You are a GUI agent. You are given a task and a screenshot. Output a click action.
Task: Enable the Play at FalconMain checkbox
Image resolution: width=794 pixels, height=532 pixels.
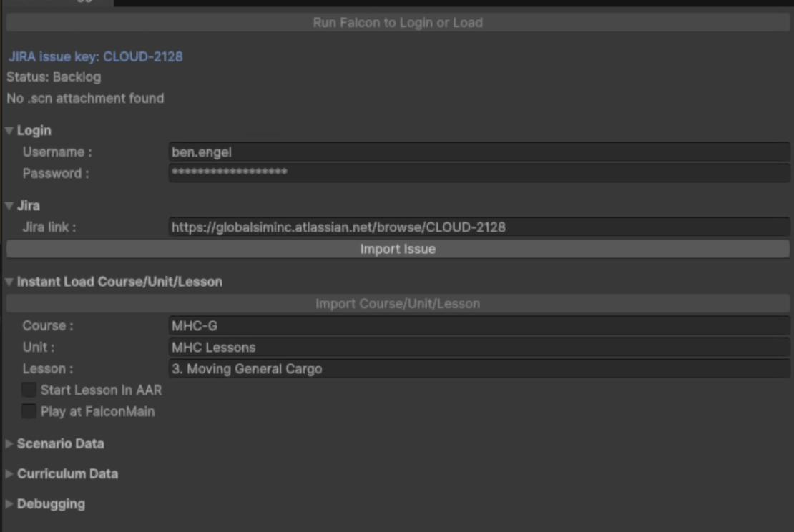tap(29, 411)
